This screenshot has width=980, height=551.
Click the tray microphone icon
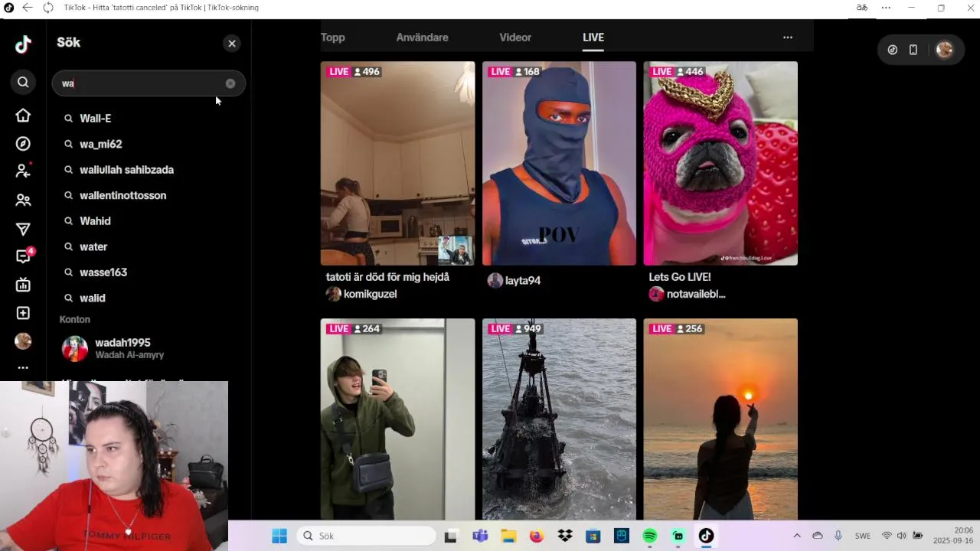838,536
